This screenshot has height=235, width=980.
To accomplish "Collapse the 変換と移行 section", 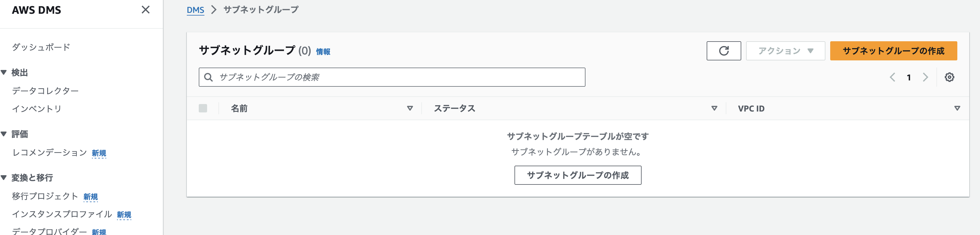I will click(4, 178).
